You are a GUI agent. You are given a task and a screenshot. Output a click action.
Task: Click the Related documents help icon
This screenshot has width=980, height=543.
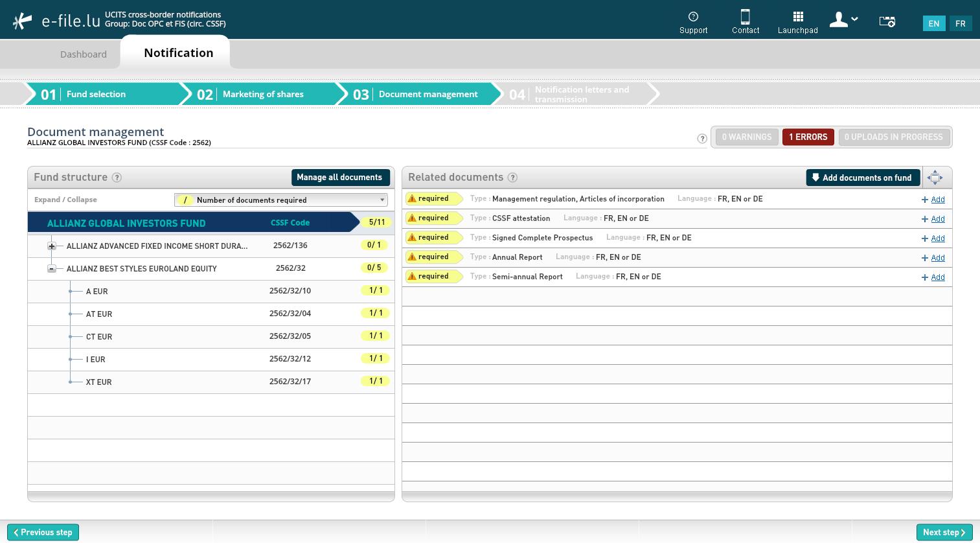(512, 178)
